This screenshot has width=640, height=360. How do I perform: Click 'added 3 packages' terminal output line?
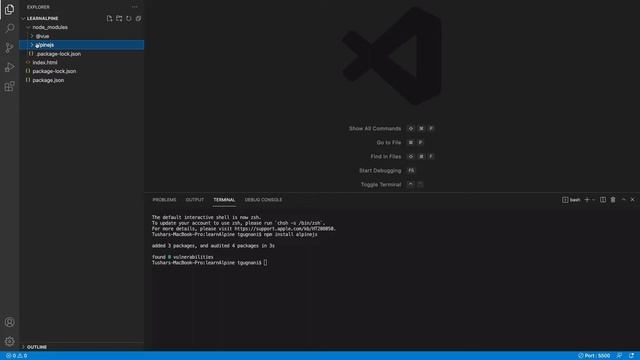click(x=213, y=246)
